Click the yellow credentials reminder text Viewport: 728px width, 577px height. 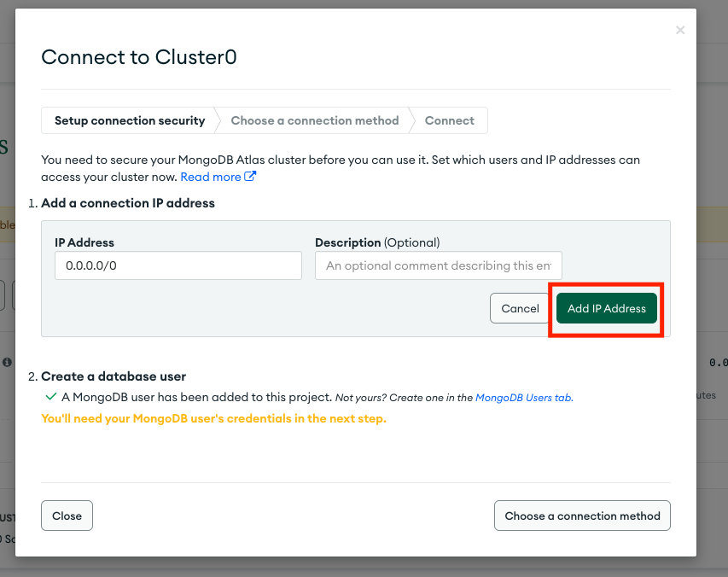[213, 418]
